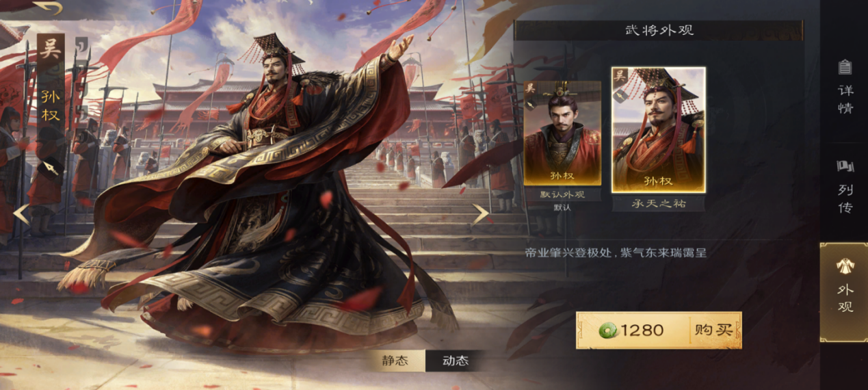Tap the 吴 faction badge beside the hero
Screen dimensions: 868x390
[51, 50]
